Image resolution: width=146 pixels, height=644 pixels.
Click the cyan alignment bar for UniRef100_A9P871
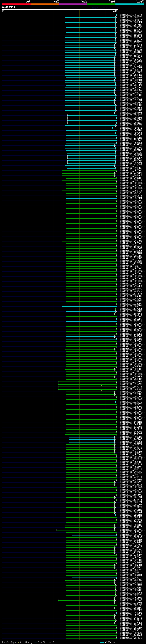(89, 128)
